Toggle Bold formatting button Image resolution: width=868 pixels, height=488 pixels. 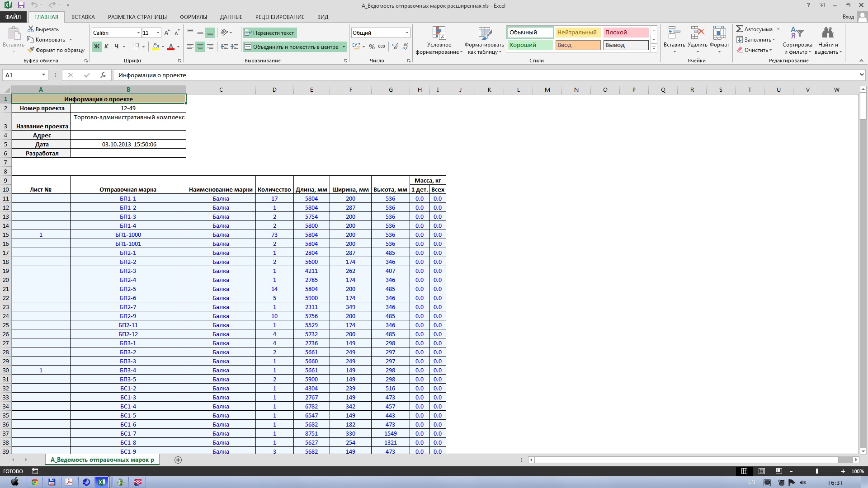pyautogui.click(x=96, y=47)
